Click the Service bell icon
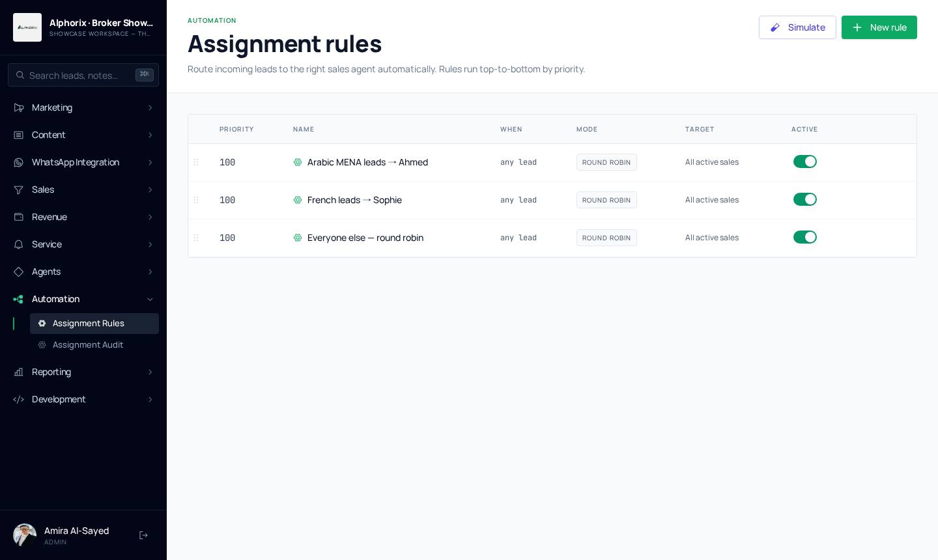Viewport: 938px width, 560px height. point(18,244)
